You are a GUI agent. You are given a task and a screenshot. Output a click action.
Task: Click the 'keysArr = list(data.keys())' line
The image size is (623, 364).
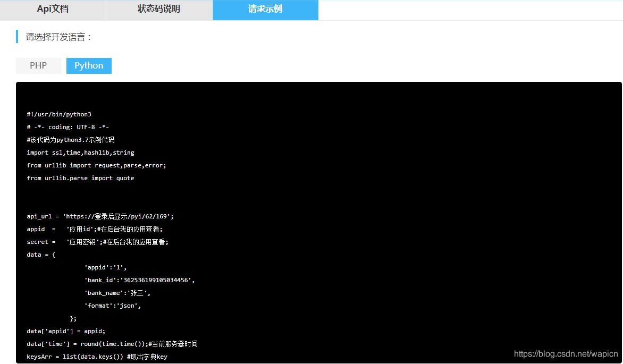[97, 357]
